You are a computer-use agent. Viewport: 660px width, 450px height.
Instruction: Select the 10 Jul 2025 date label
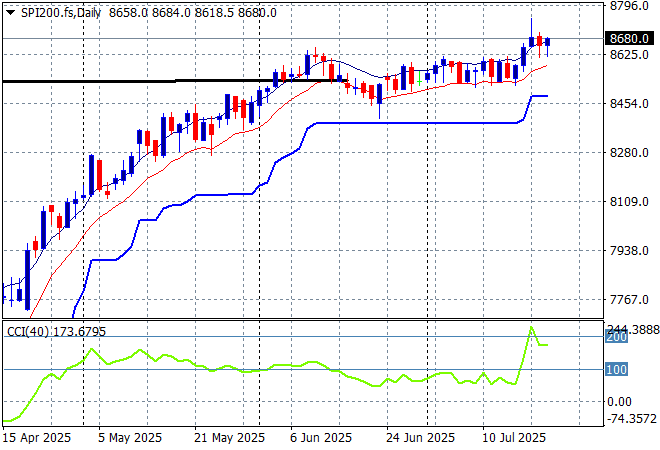pos(513,438)
